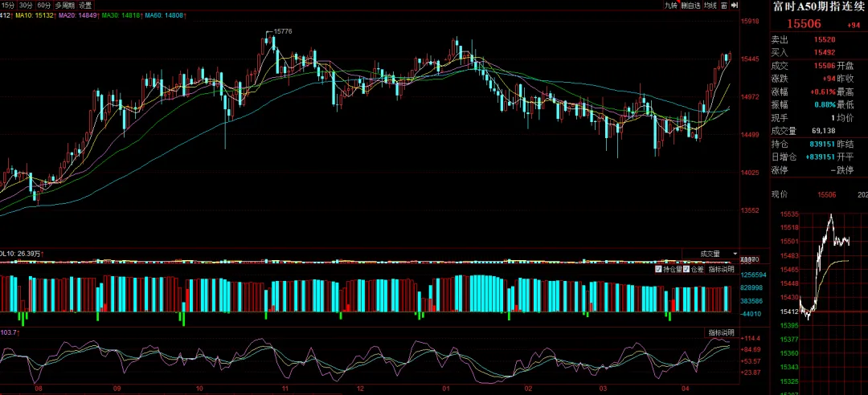
Task: Click the 持仓 value 839151
Action: pyautogui.click(x=823, y=144)
